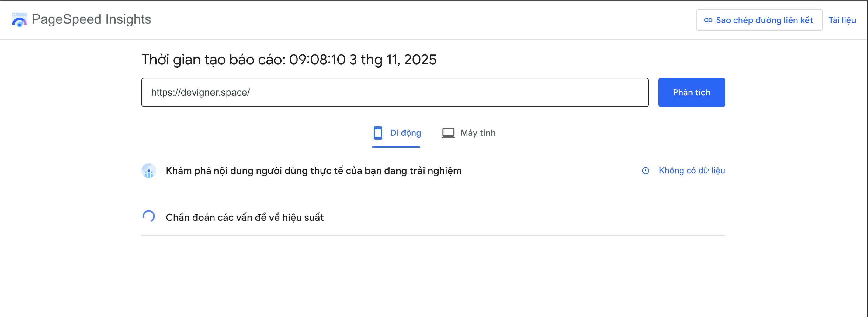868x317 pixels.
Task: Click the loading spinner for performance diagnostics
Action: (149, 217)
